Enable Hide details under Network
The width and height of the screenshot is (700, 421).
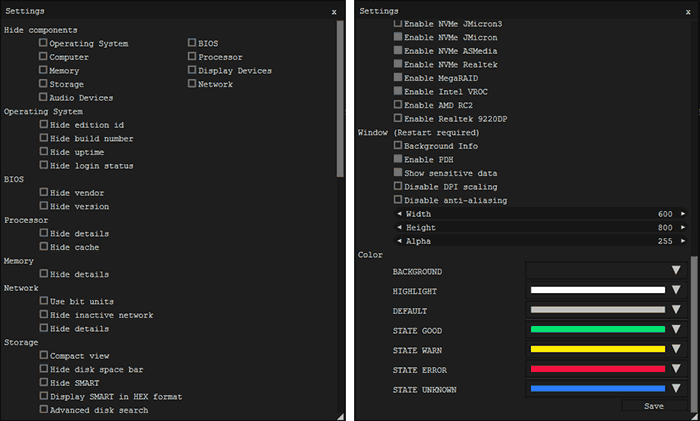point(43,328)
